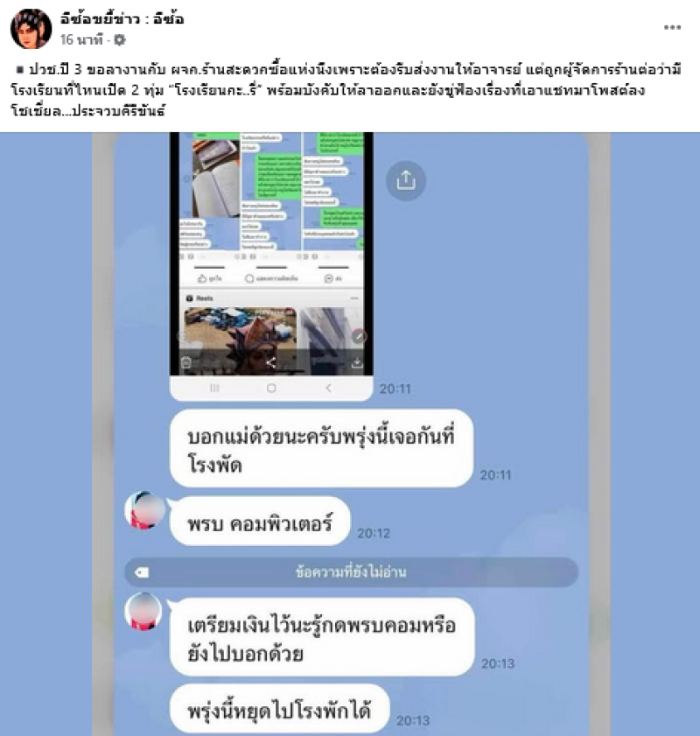Tap the home button in phone navbar

click(271, 388)
